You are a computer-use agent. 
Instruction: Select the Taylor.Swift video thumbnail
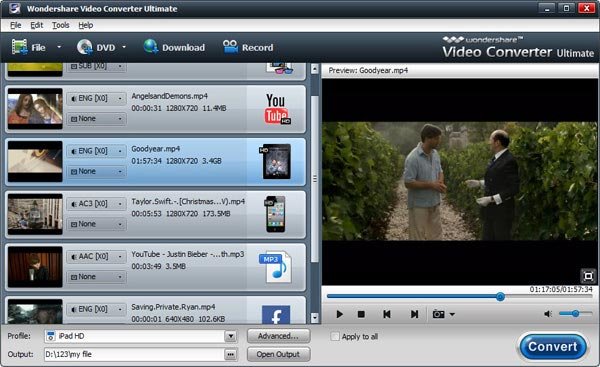35,214
